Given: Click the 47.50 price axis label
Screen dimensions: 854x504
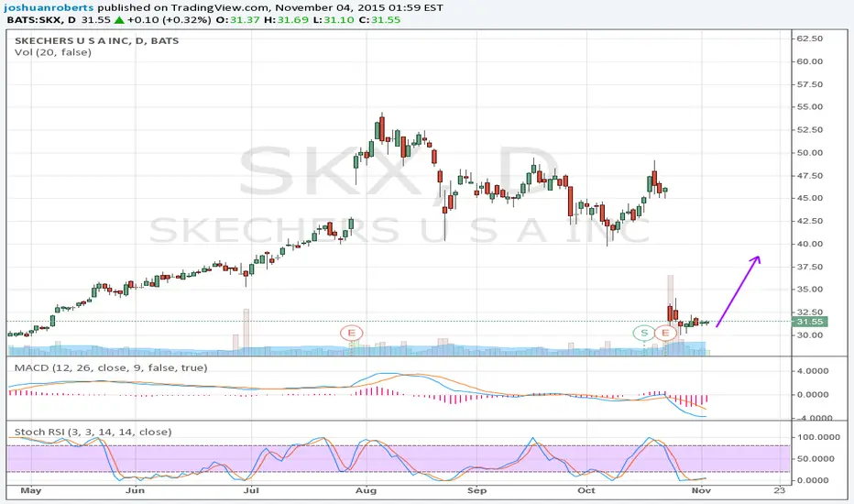Looking at the screenshot, I should [810, 175].
